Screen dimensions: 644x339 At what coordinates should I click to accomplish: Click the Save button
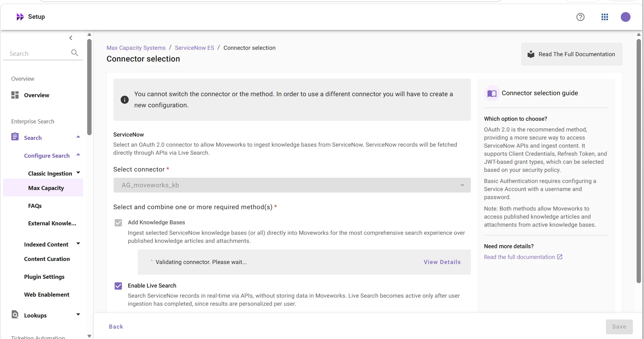point(619,327)
